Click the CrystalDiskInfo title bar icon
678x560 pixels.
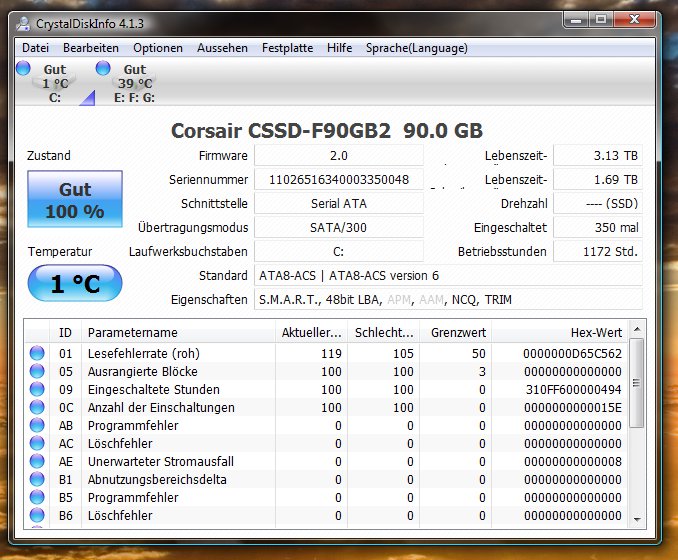[23, 23]
